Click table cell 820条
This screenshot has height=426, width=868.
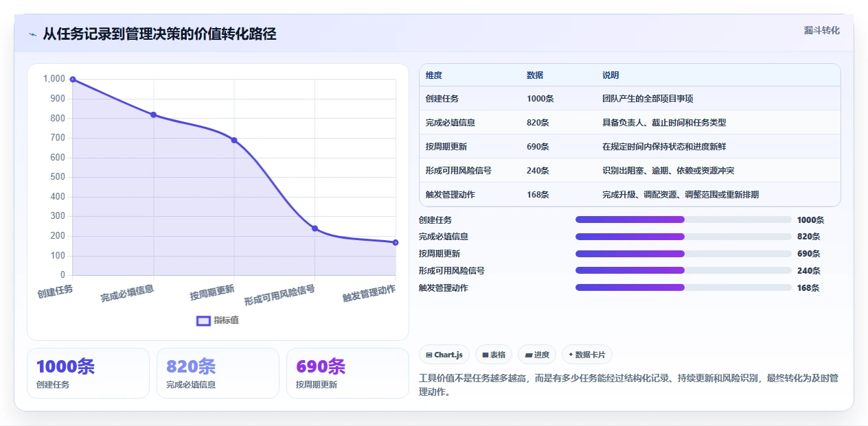point(538,123)
